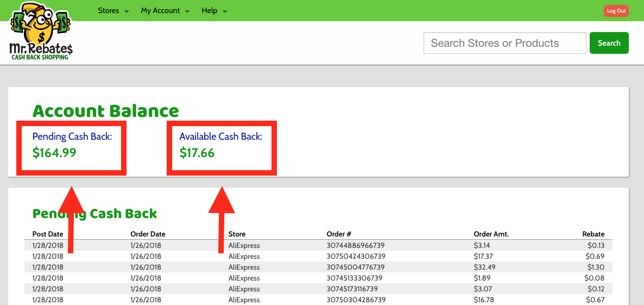Image resolution: width=644 pixels, height=305 pixels.
Task: Open the Stores dropdown menu
Action: pyautogui.click(x=113, y=11)
